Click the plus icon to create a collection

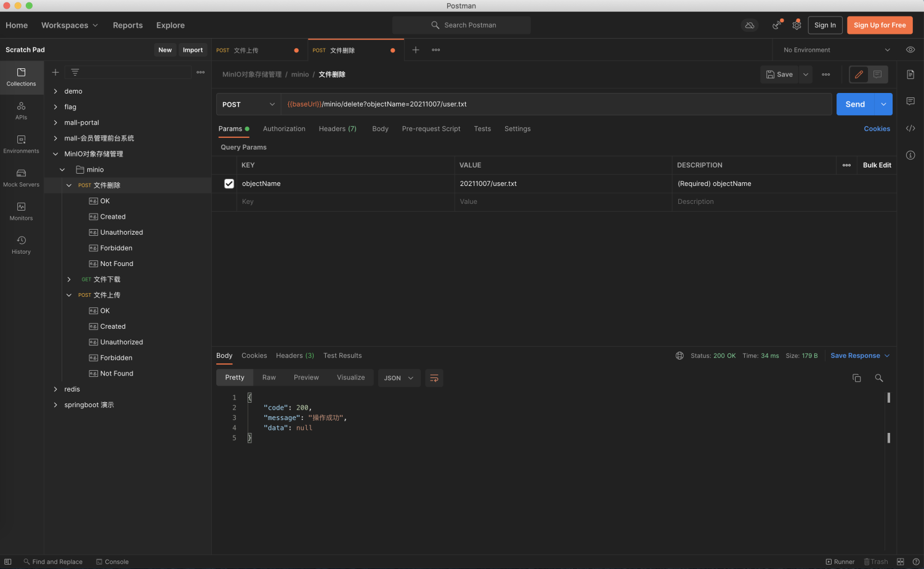(55, 72)
